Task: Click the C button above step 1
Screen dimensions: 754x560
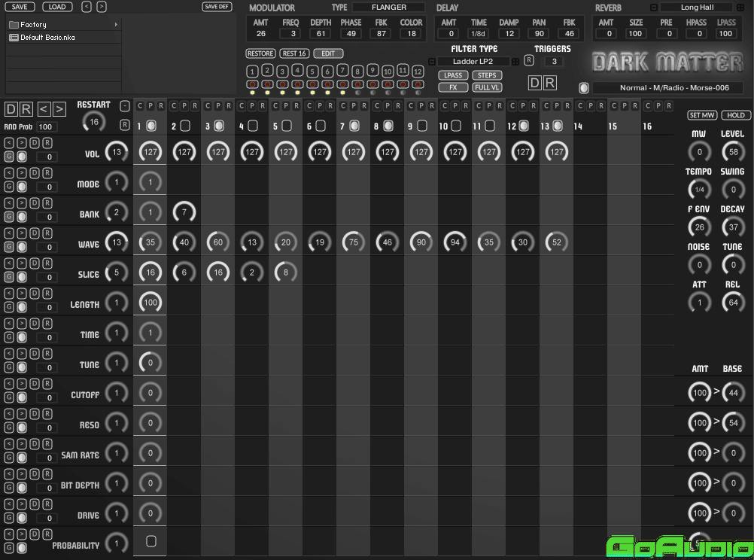Action: (140, 106)
